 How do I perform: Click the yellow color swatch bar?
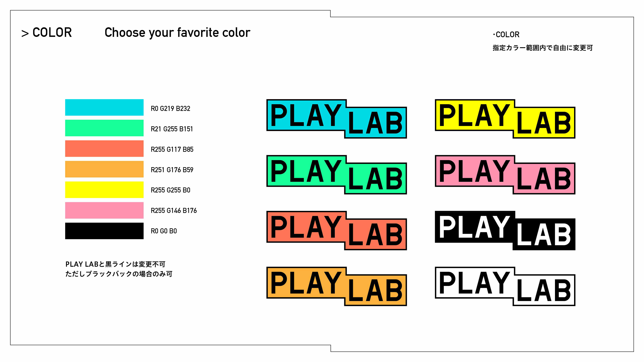tap(104, 190)
